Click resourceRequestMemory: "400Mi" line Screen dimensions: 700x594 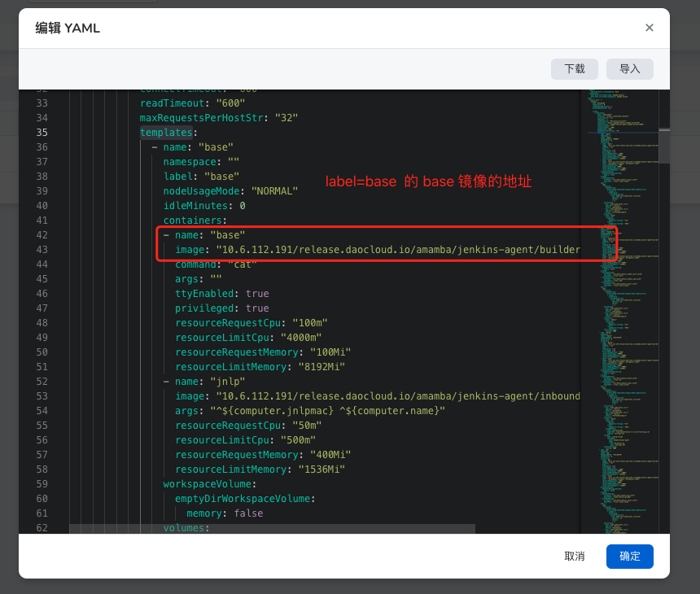click(x=263, y=455)
